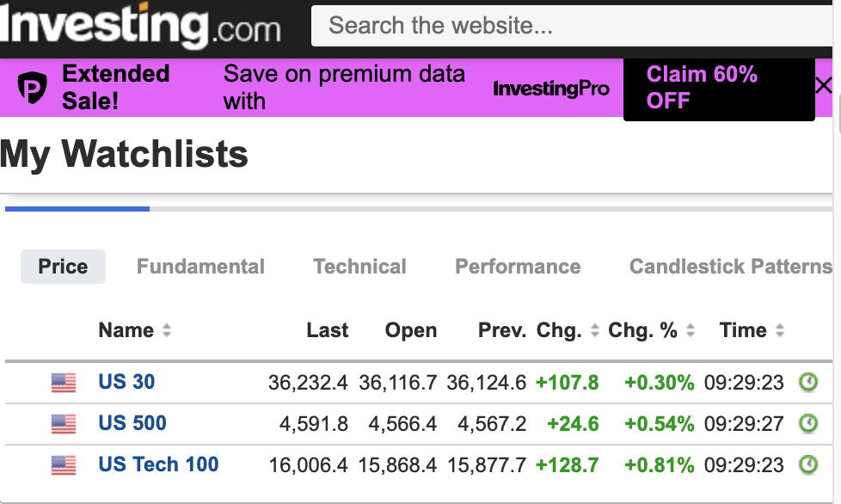Click the US flag beside US 30
Viewport: 841px width, 504px height.
[x=64, y=383]
